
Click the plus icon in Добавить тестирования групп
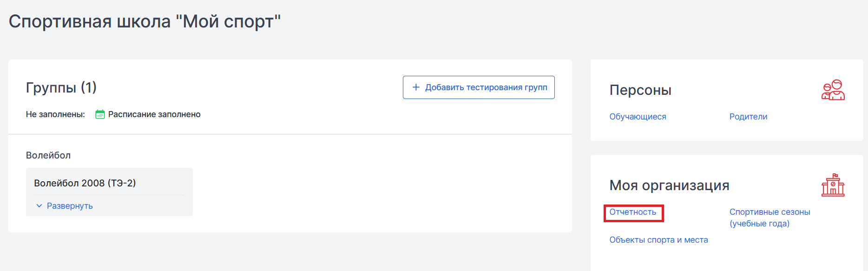pyautogui.click(x=416, y=87)
